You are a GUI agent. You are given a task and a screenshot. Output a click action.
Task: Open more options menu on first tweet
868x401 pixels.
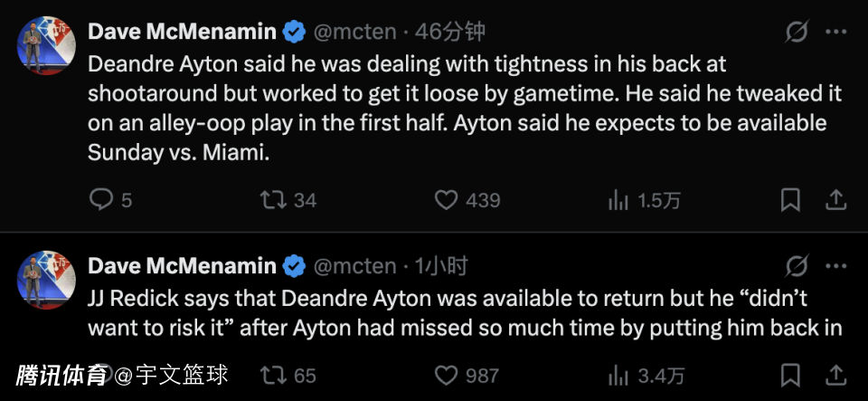[836, 33]
